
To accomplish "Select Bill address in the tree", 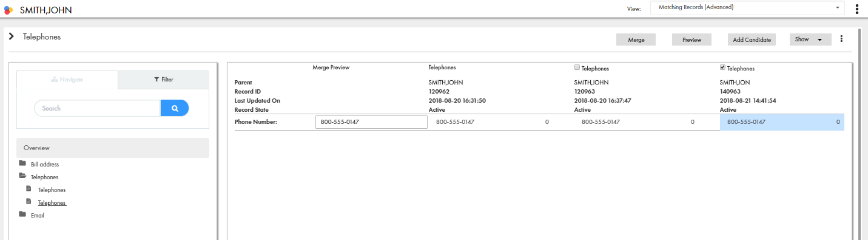I will [45, 165].
